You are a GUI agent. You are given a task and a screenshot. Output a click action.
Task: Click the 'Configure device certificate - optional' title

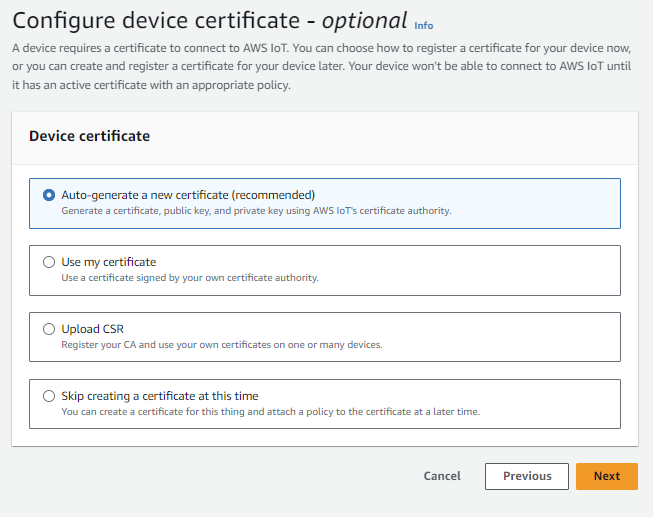[x=210, y=21]
